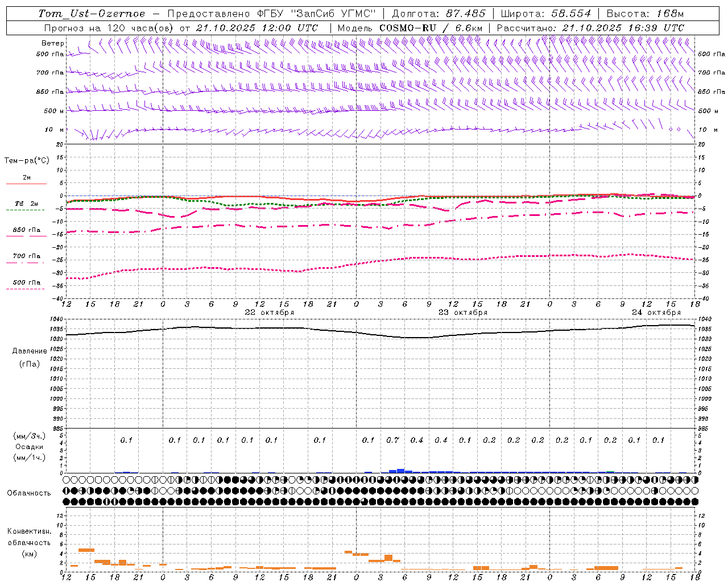728x582 pixels.
Task: Click the Долгота: 87.485 longitude value
Action: pos(439,14)
